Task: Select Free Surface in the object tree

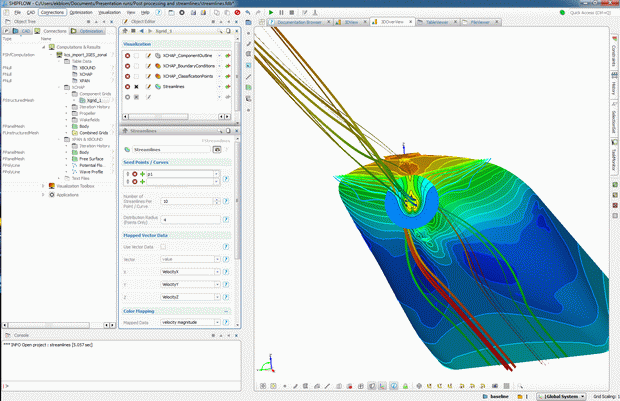Action: 91,157
